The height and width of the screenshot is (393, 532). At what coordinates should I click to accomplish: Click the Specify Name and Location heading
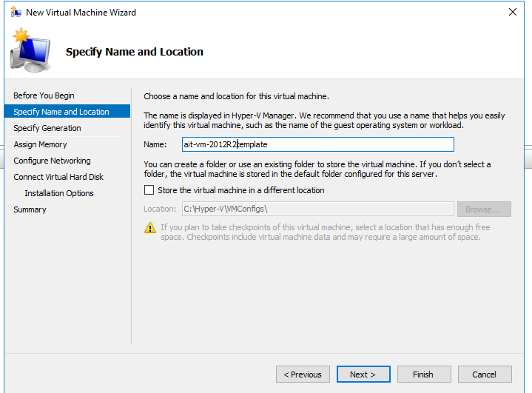(135, 52)
